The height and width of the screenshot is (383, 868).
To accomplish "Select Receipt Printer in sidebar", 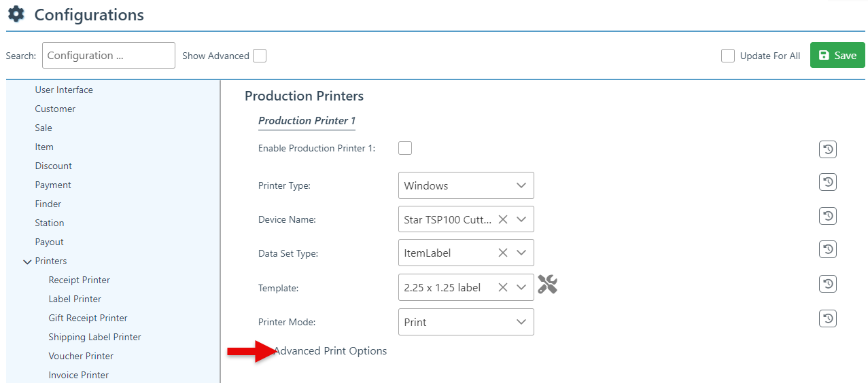I will (79, 280).
